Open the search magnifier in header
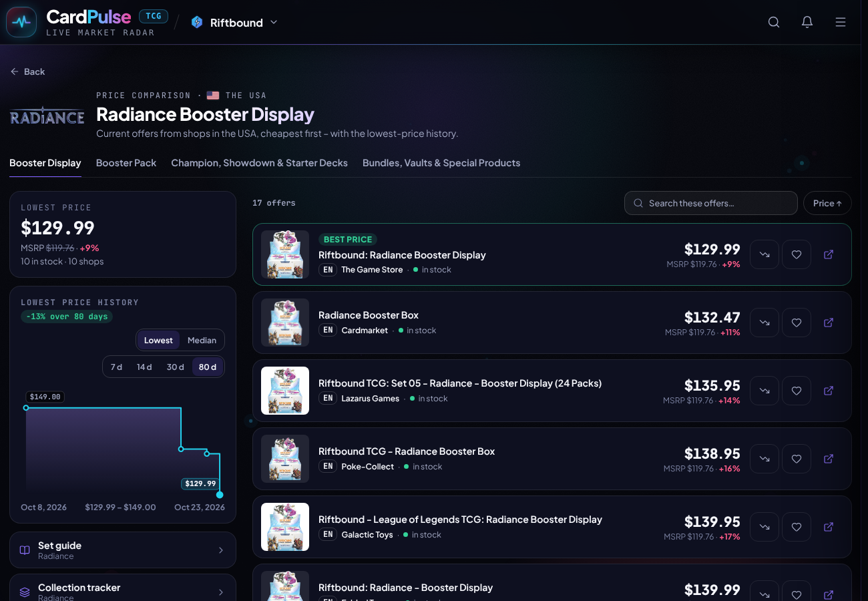 (774, 22)
